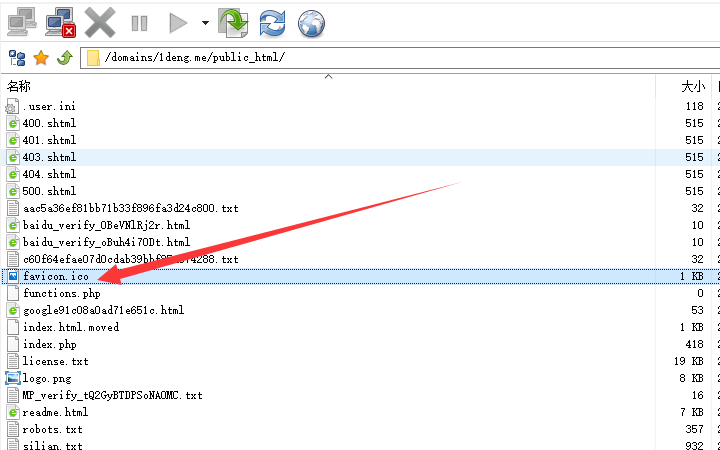Click the connect to server icon
The image size is (720, 450).
[x=22, y=20]
